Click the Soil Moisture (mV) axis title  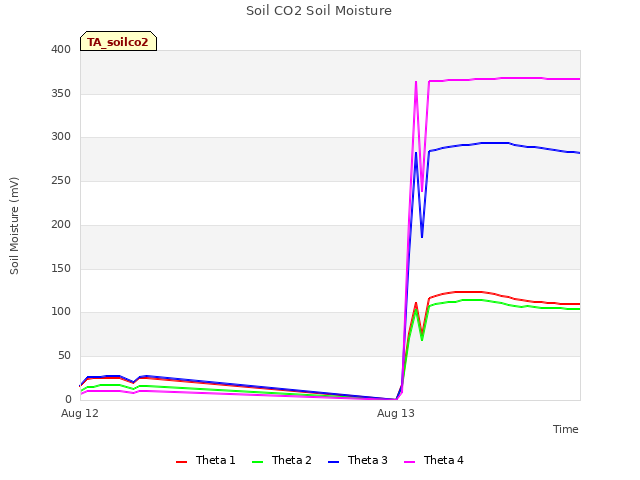(14, 226)
